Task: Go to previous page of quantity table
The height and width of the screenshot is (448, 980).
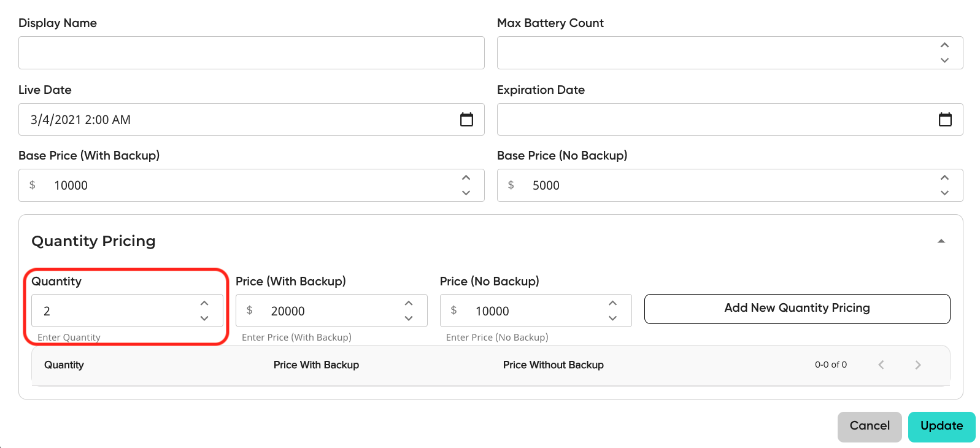Action: pyautogui.click(x=881, y=365)
